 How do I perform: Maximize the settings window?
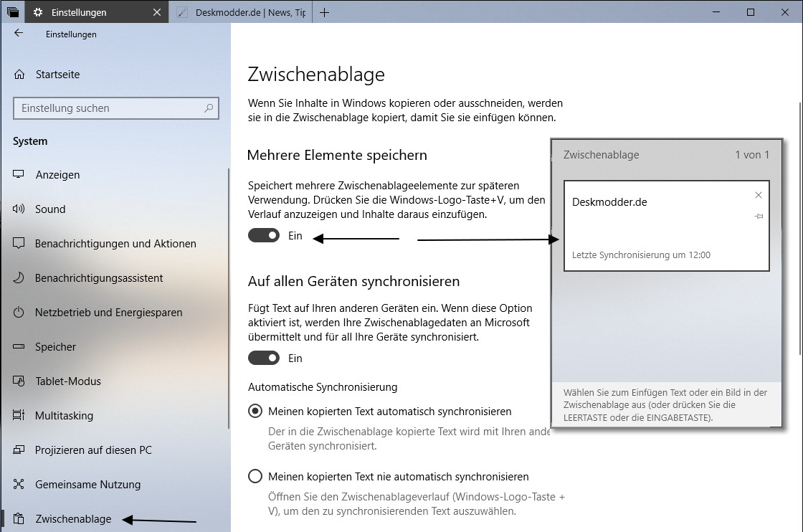click(x=750, y=12)
